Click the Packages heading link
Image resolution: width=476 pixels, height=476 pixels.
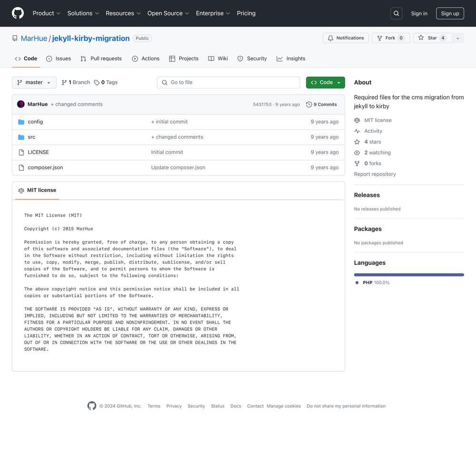click(367, 229)
